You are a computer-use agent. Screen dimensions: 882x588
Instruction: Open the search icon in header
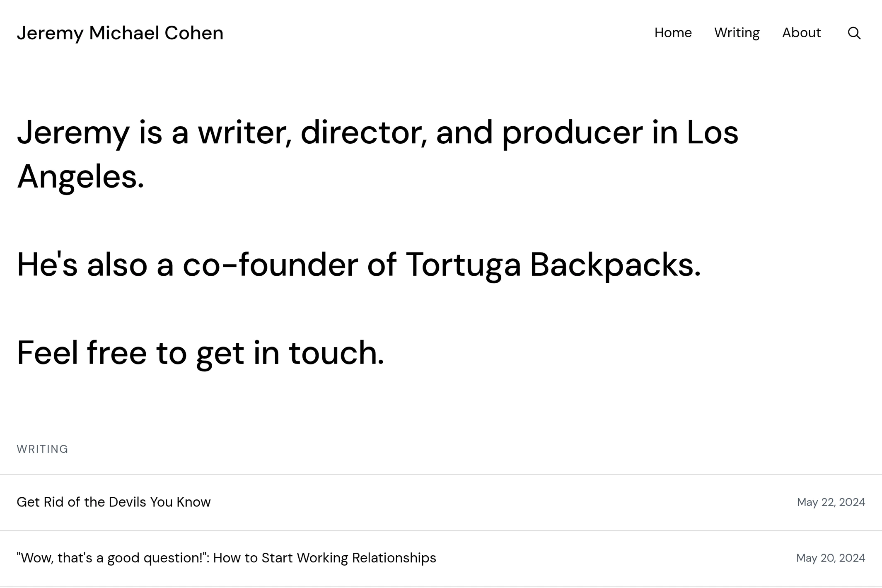[x=854, y=33]
